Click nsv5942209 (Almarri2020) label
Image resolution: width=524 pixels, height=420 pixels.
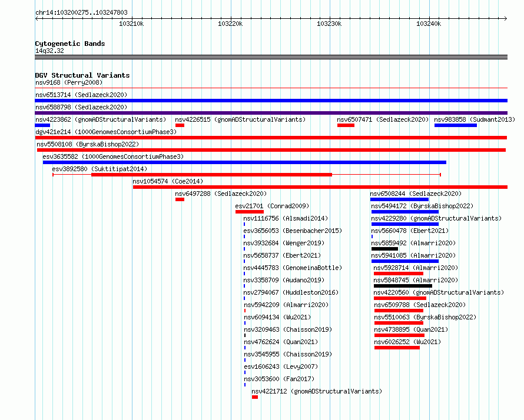(x=286, y=305)
